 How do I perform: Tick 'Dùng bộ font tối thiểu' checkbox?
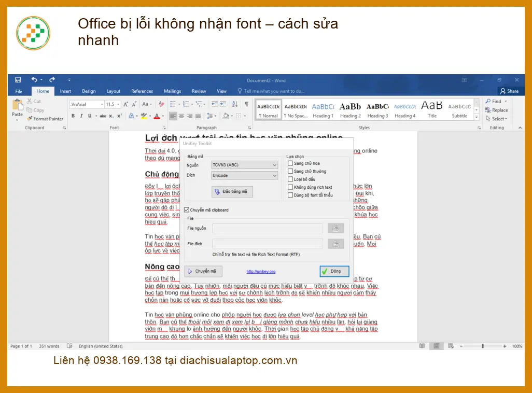coord(290,195)
